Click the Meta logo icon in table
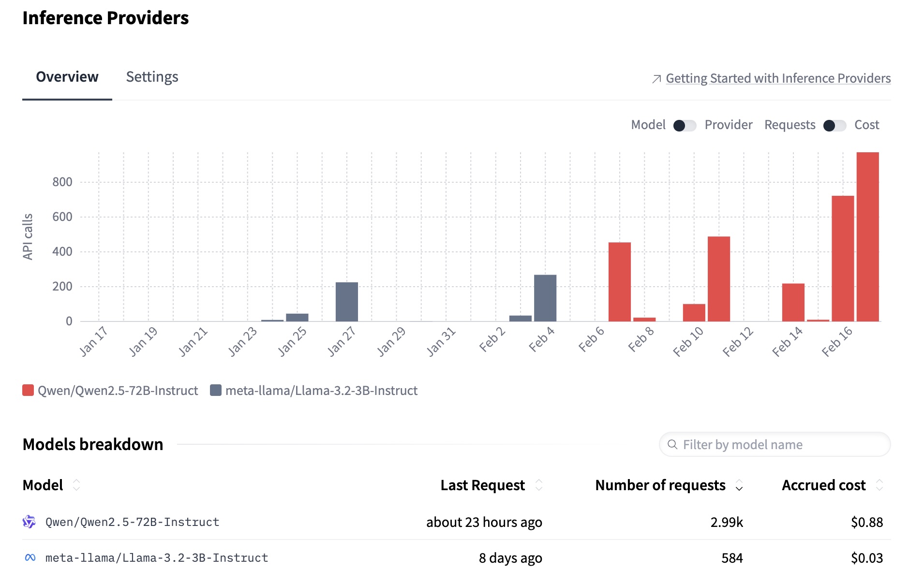The width and height of the screenshot is (924, 583). coord(30,558)
